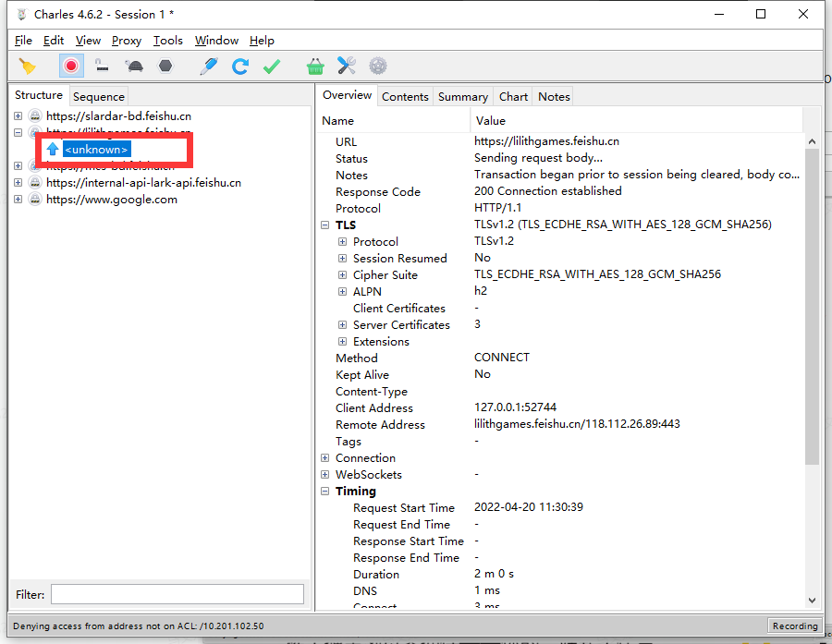Click the ACL denied status bar message
832x644 pixels.
[138, 626]
